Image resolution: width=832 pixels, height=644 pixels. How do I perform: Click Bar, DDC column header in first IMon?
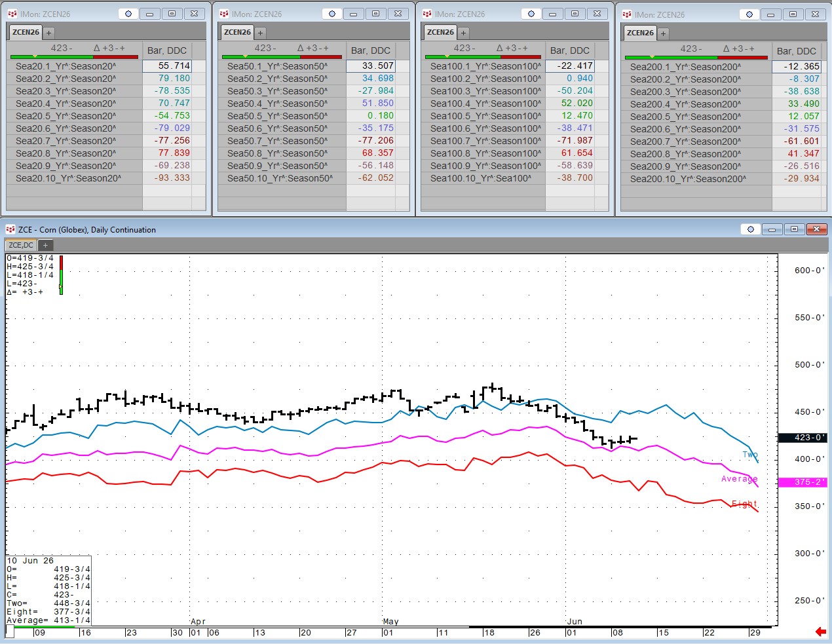(167, 50)
